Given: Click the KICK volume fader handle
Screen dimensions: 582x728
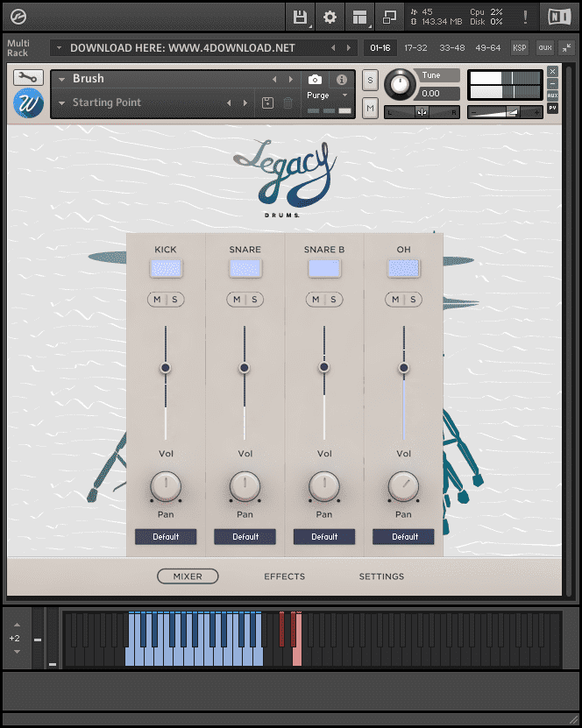Looking at the screenshot, I should point(166,368).
